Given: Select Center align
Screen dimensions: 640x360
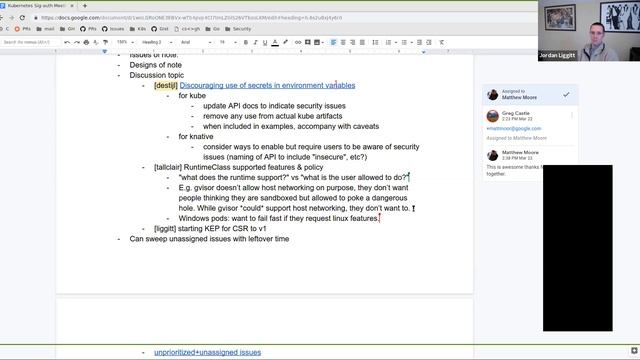Looking at the screenshot, I should tap(343, 42).
